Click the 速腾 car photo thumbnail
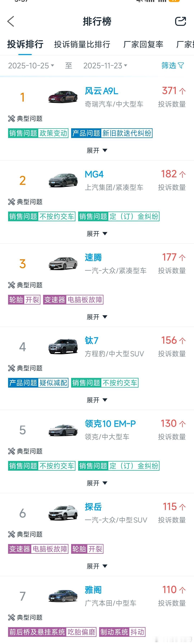194x644 pixels. tap(63, 263)
